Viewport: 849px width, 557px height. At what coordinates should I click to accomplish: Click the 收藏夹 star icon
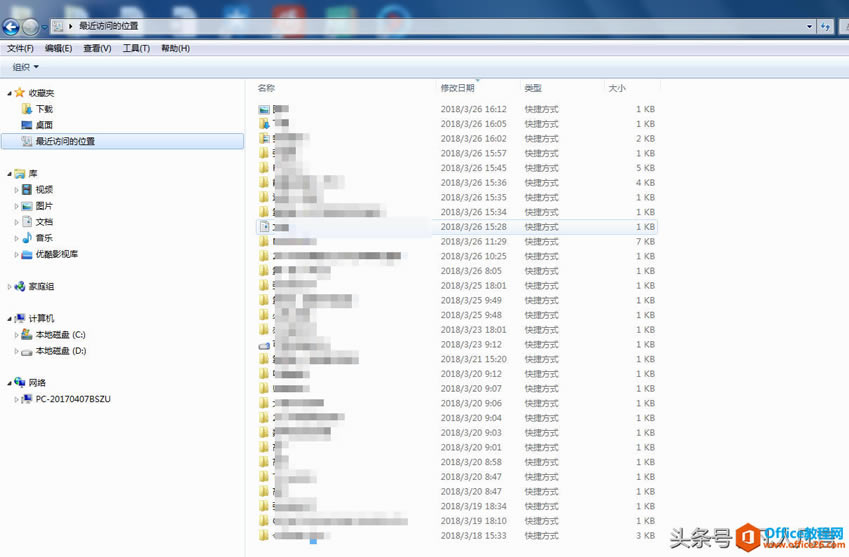[x=19, y=93]
